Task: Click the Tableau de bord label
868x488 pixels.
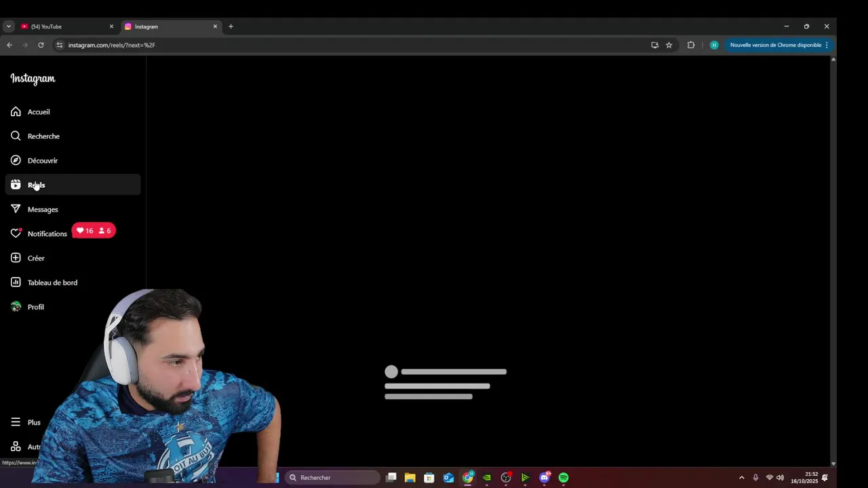Action: click(52, 283)
